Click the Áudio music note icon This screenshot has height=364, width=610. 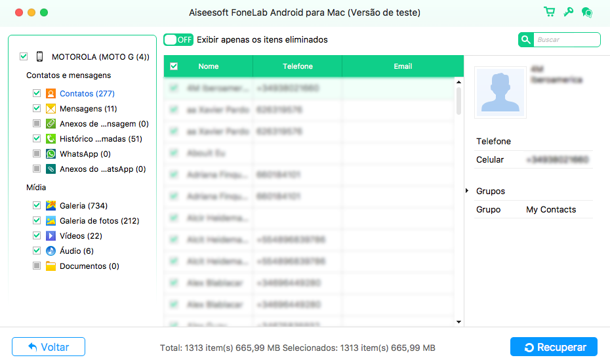tap(51, 251)
